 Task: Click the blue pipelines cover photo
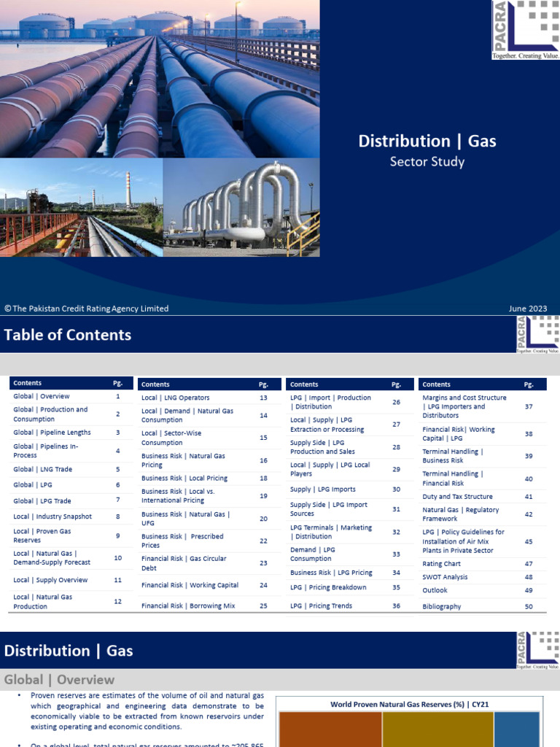click(x=160, y=79)
